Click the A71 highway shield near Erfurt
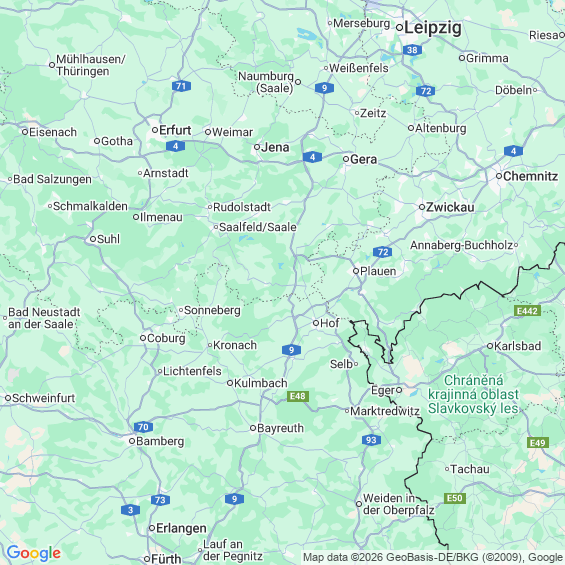Screen dimensions: 565x565 pos(181,86)
